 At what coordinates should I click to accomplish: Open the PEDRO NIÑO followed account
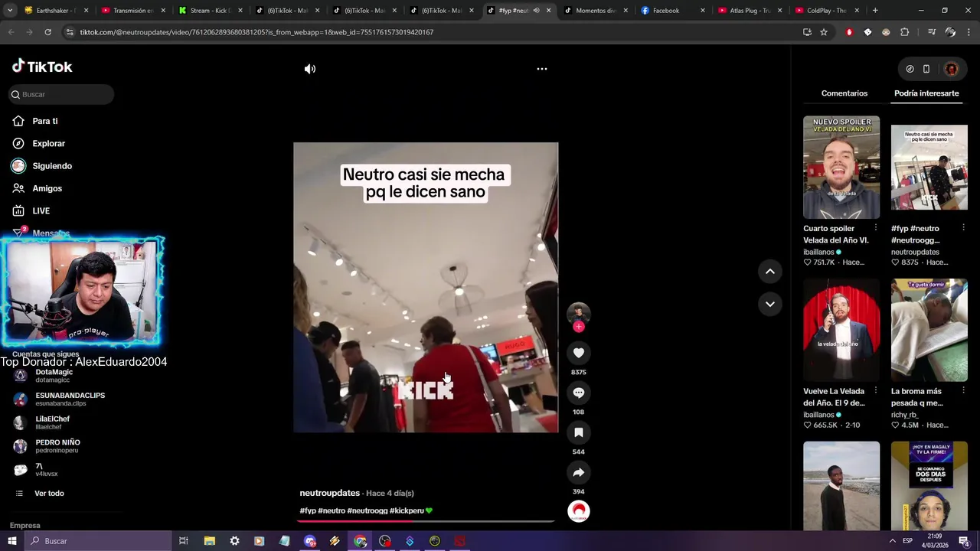[x=57, y=446]
